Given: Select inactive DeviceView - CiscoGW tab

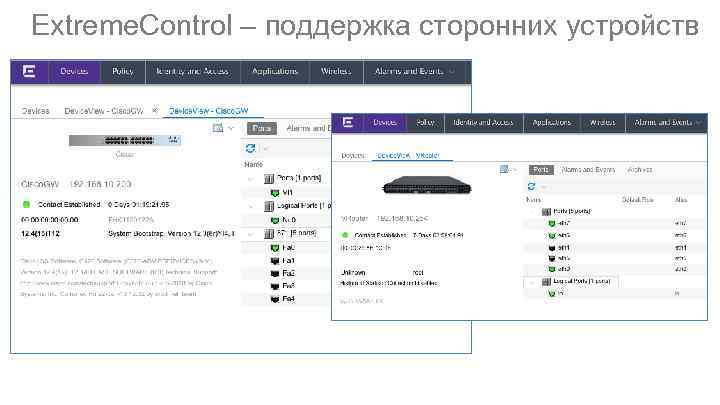Looking at the screenshot, I should tap(104, 111).
